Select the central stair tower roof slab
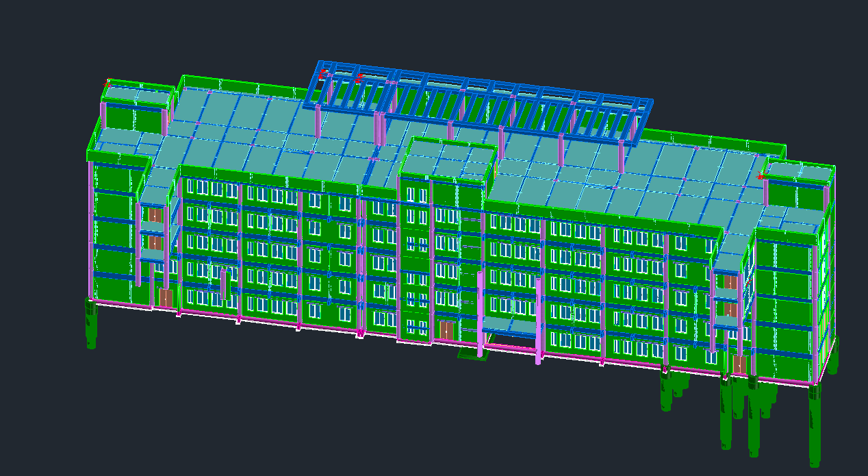This screenshot has width=868, height=476. click(448, 158)
